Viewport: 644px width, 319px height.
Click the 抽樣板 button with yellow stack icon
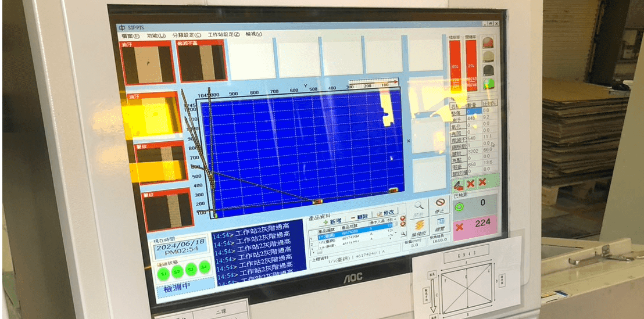[418, 229]
